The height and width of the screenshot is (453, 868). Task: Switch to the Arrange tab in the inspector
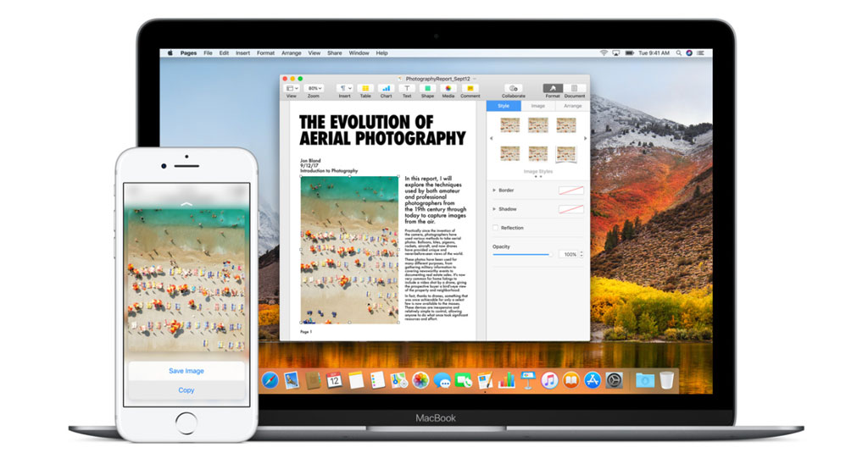point(572,106)
